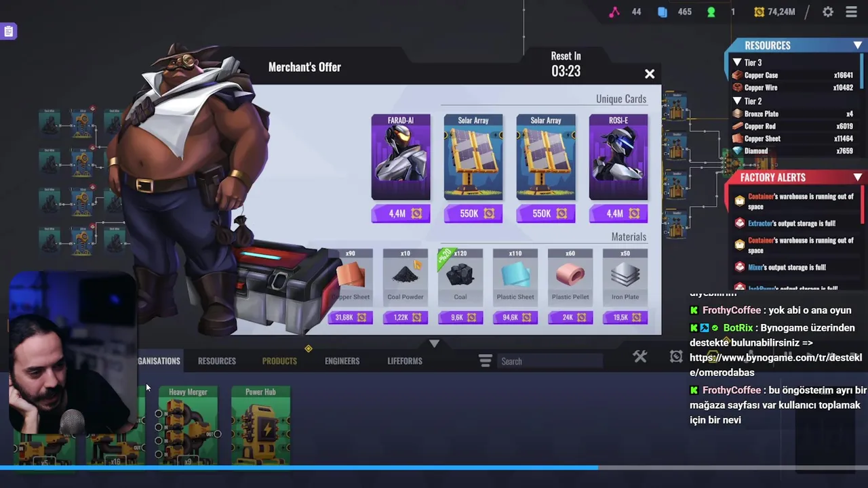This screenshot has width=868, height=488.
Task: Select the Heavy Merger building card
Action: point(188,426)
